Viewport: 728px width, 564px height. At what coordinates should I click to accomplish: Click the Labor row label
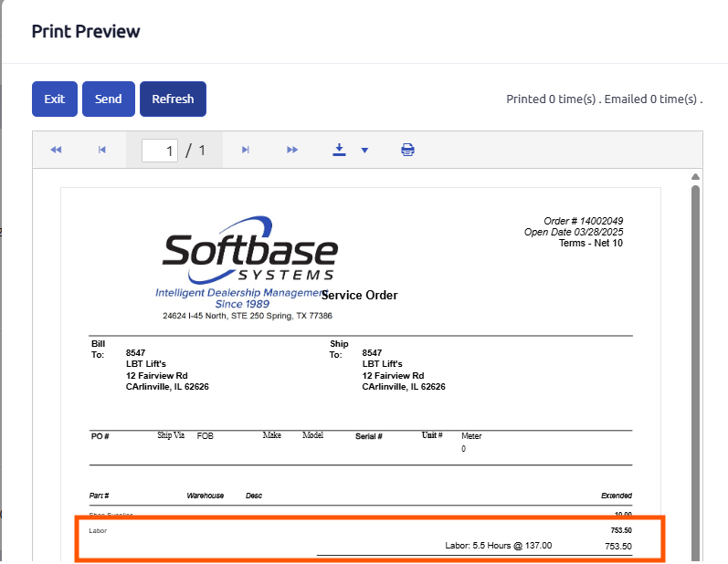(x=98, y=531)
